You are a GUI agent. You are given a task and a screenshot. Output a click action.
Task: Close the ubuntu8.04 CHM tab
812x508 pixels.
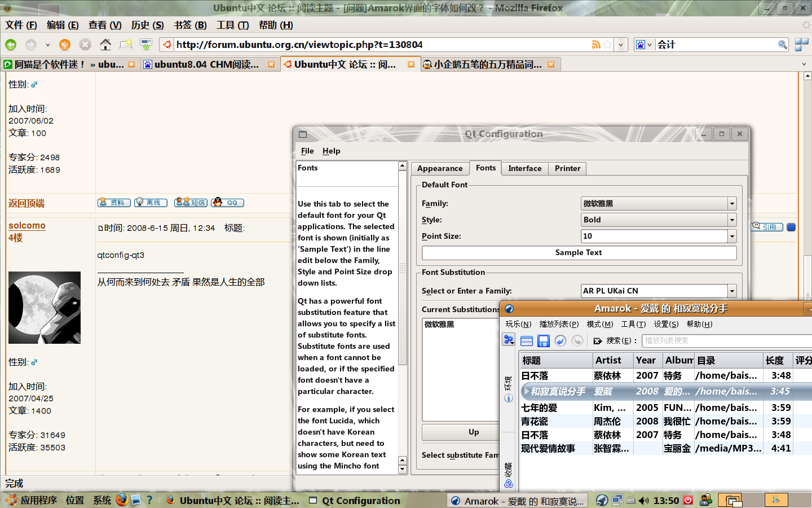coord(271,64)
